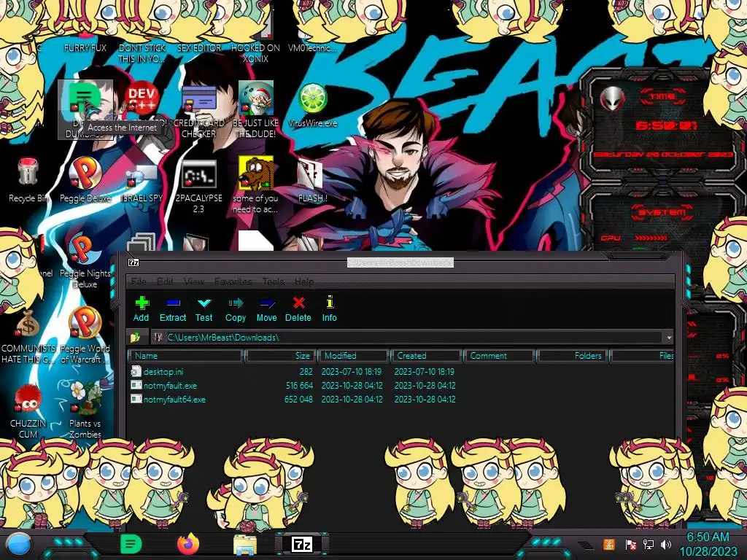The width and height of the screenshot is (747, 560).
Task: Open the Help menu in 7-Zip
Action: coord(304,281)
